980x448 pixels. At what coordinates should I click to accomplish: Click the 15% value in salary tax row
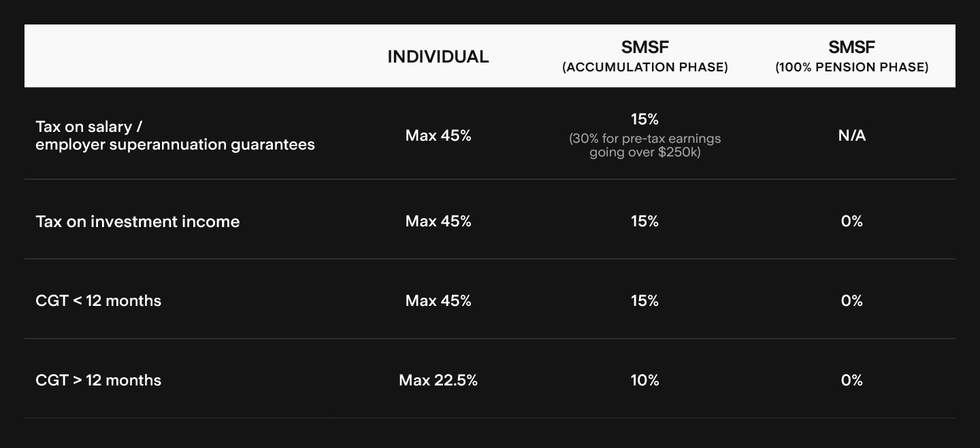644,120
